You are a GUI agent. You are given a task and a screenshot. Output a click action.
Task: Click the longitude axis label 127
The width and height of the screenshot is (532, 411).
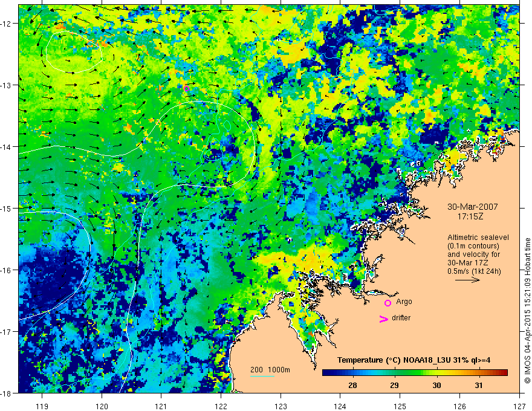click(519, 406)
